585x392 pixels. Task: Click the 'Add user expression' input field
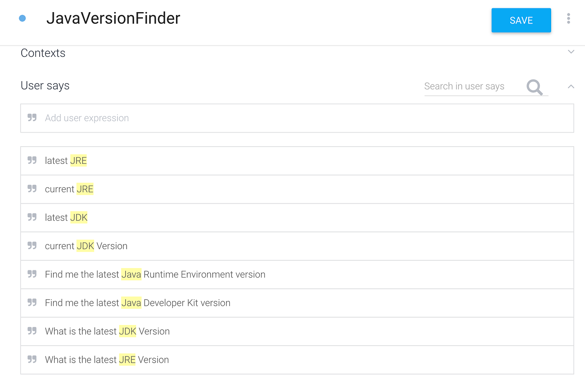(167, 118)
